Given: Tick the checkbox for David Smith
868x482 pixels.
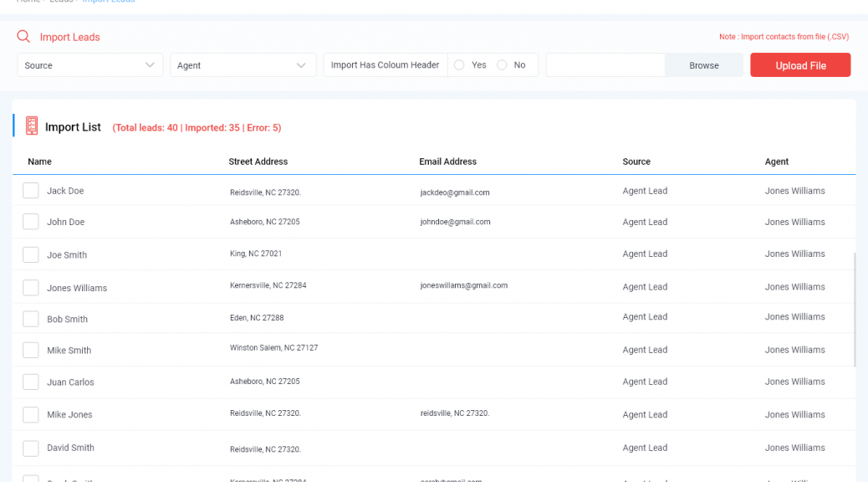Looking at the screenshot, I should [x=30, y=449].
